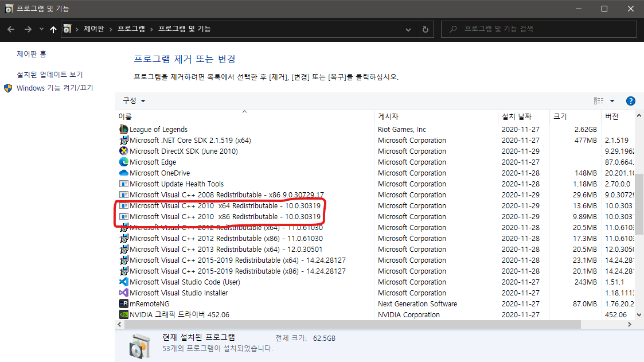Sort by the 설치 날짜 column header
Screen dimensions: 644x362
(x=524, y=116)
